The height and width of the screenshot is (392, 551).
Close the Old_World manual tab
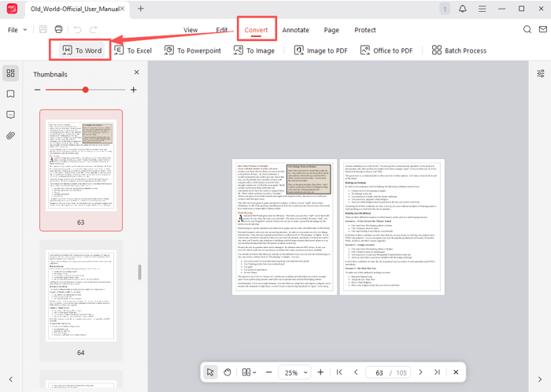click(122, 9)
